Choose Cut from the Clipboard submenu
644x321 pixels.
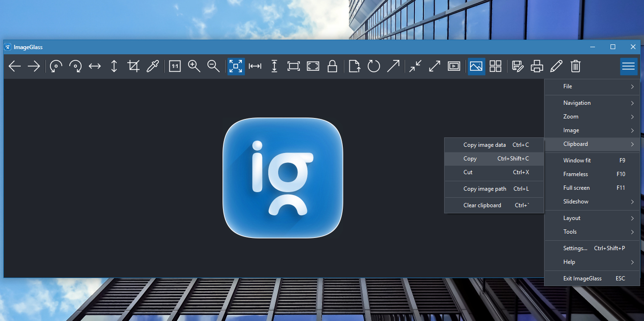[494, 172]
